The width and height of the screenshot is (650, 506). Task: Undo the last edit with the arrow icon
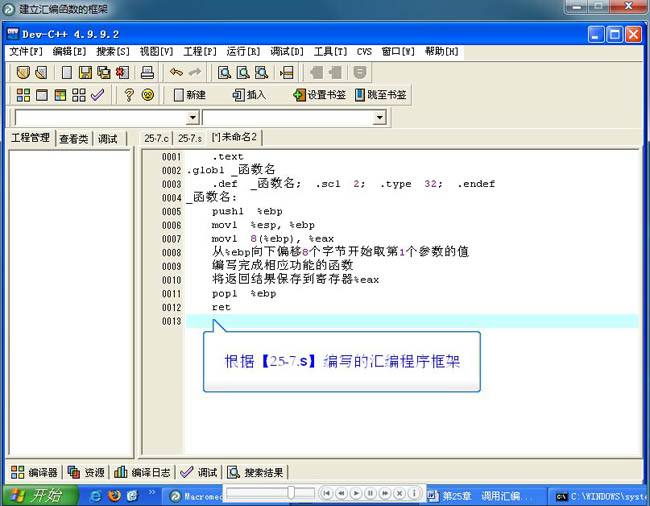click(x=176, y=73)
